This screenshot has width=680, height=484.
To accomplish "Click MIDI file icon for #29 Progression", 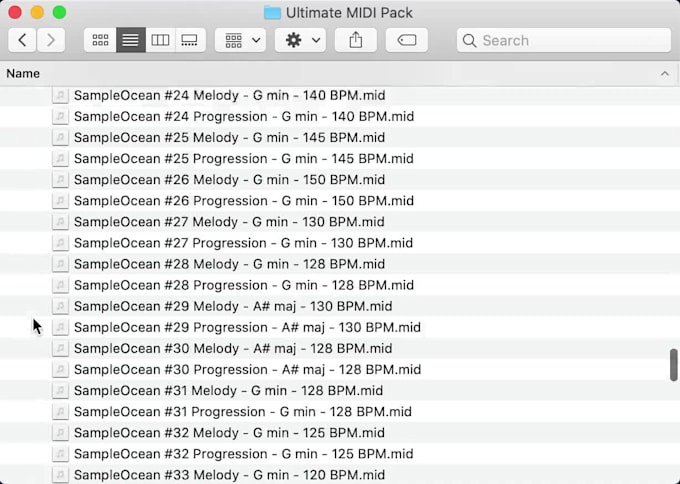I will pyautogui.click(x=60, y=327).
